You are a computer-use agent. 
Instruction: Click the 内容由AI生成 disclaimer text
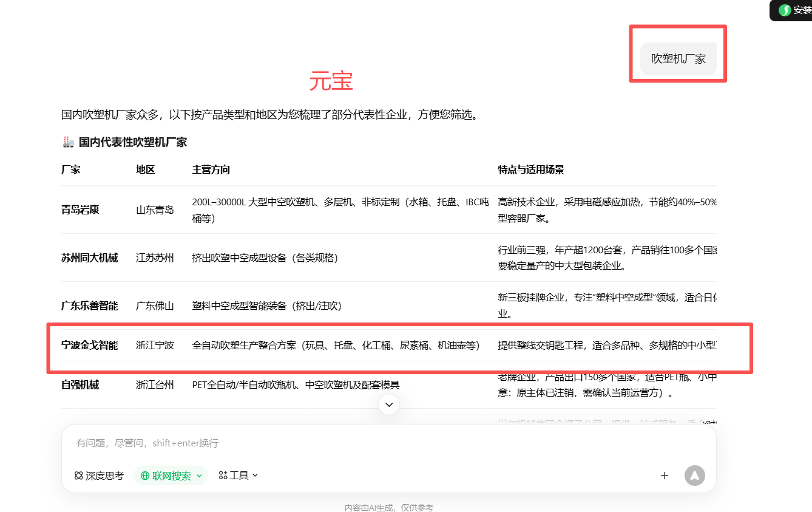pyautogui.click(x=389, y=508)
